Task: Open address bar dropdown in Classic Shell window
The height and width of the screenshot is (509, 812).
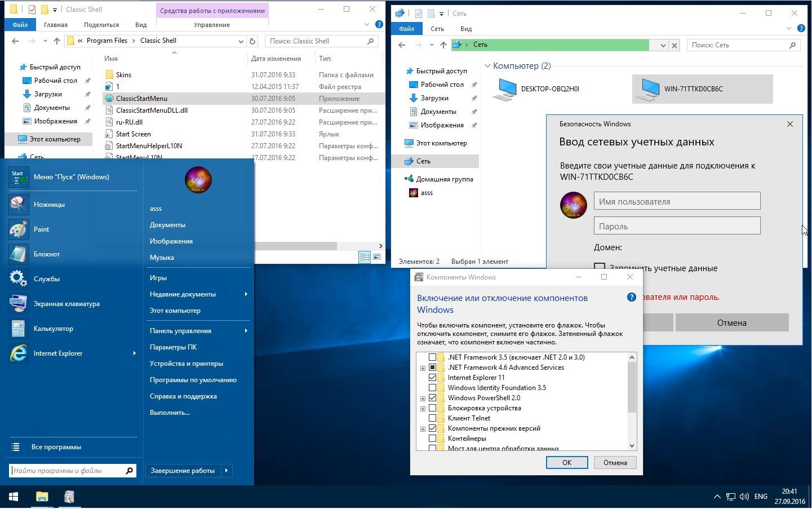Action: pyautogui.click(x=241, y=41)
